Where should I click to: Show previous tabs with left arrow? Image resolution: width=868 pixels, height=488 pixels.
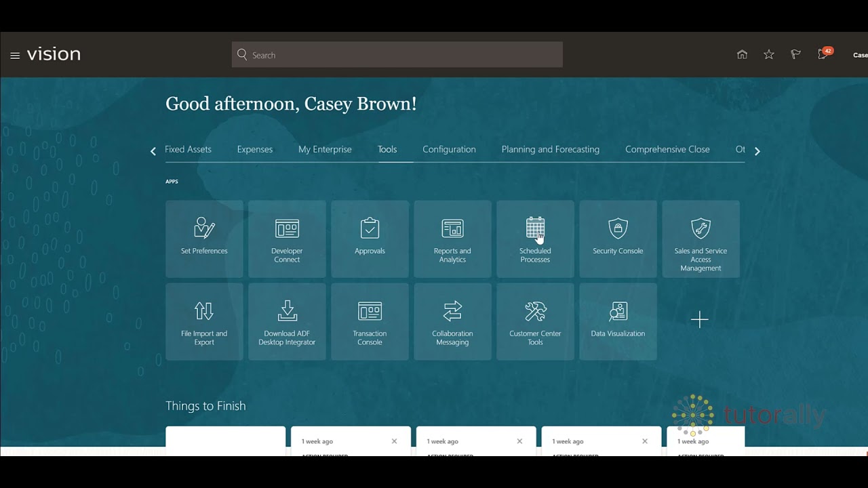[x=153, y=151]
